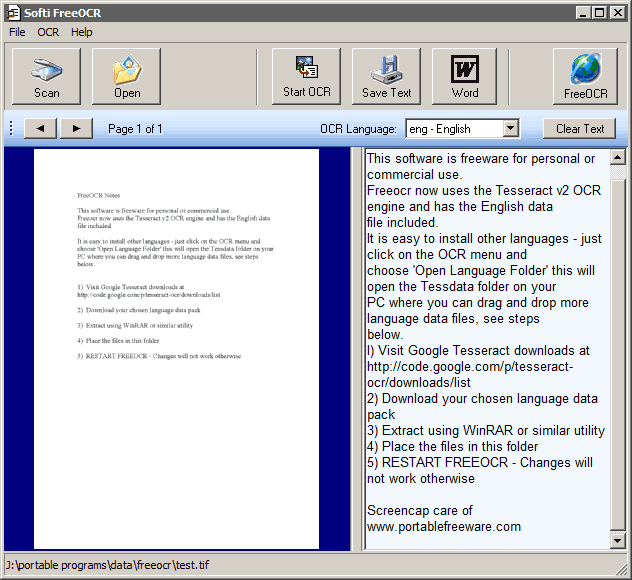The image size is (632, 580).
Task: Expand the OCR Language dropdown arrow
Action: (x=510, y=129)
